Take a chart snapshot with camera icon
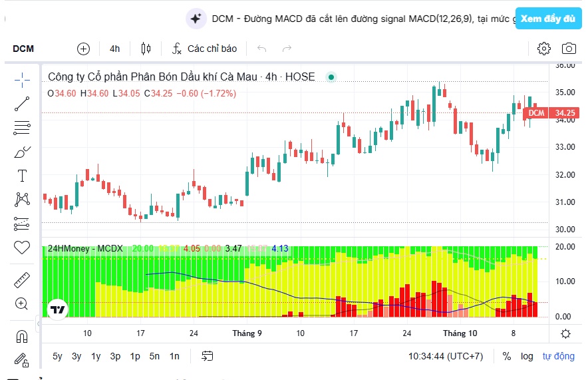The width and height of the screenshot is (588, 380). pyautogui.click(x=569, y=49)
